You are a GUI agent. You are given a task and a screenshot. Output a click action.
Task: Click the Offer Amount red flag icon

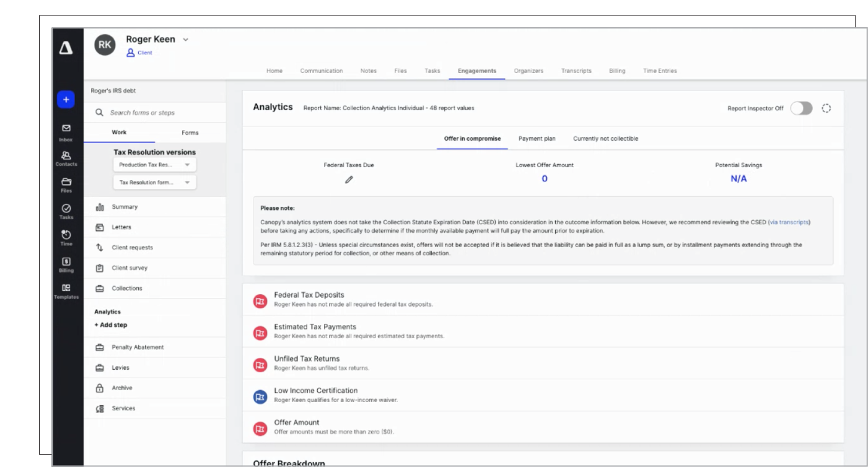[x=260, y=428]
